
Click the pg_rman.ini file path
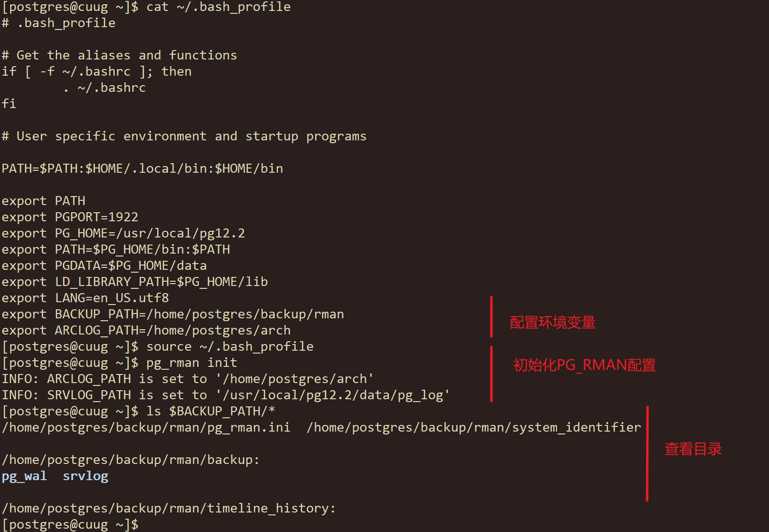tap(146, 427)
